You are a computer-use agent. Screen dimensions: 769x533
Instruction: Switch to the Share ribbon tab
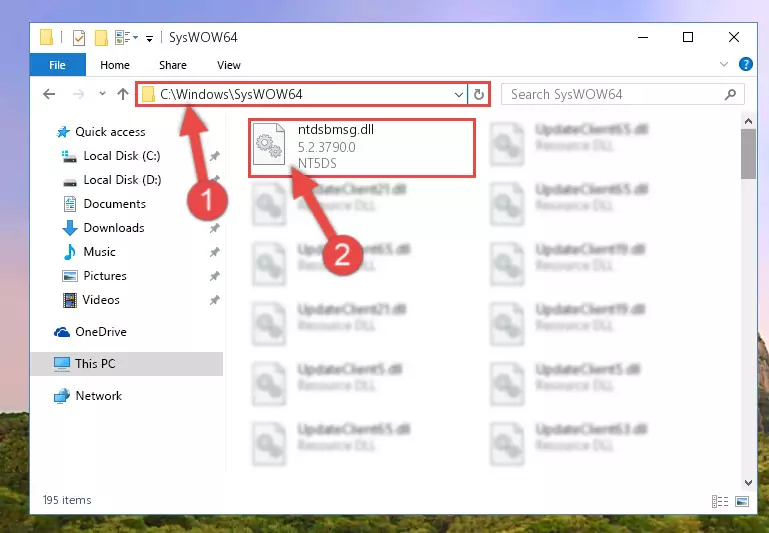pos(173,65)
